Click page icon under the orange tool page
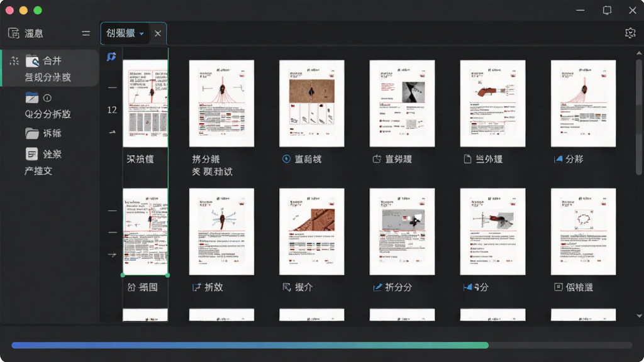644x362 pixels. tap(467, 159)
